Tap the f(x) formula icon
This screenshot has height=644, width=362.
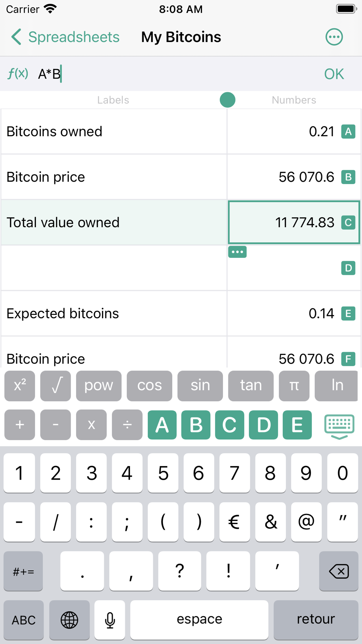point(18,74)
